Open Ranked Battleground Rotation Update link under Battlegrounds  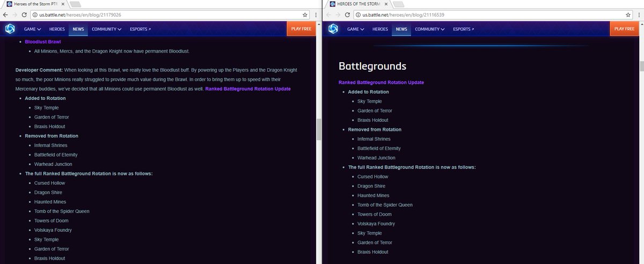381,83
